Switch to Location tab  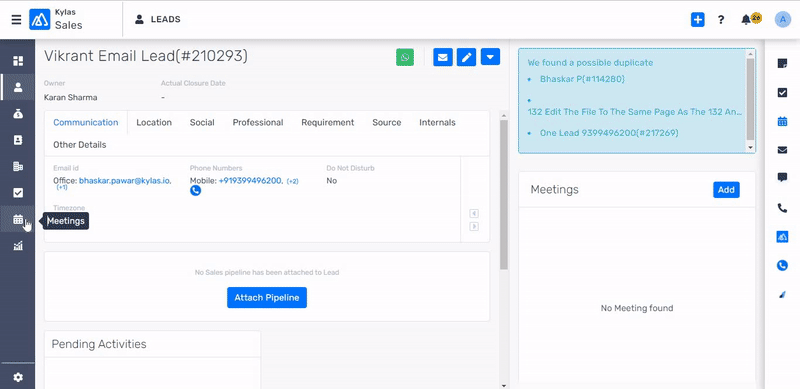point(154,123)
